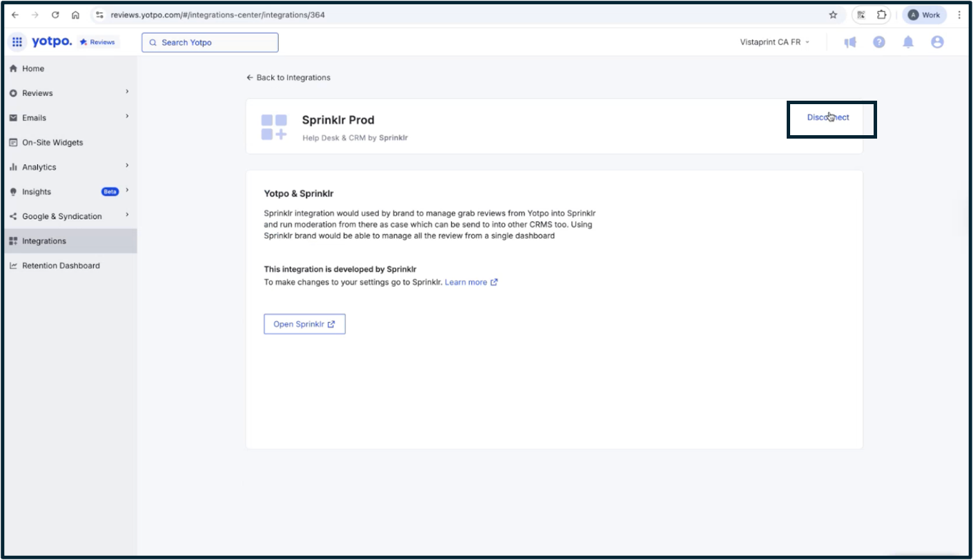This screenshot has height=560, width=973.
Task: Click the Integrations grid icon in sidebar
Action: [13, 241]
